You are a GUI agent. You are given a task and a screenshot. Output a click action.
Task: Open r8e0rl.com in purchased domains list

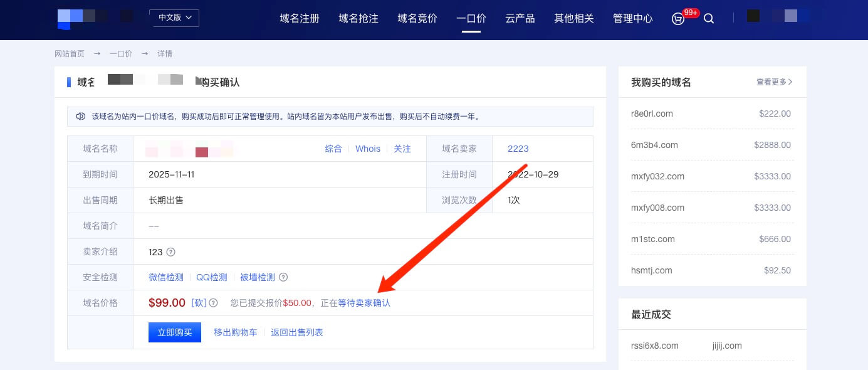click(652, 114)
